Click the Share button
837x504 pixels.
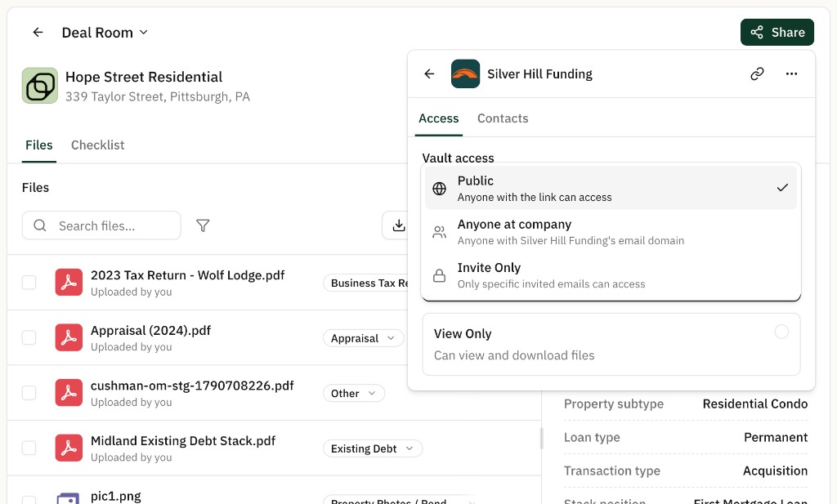click(x=777, y=32)
